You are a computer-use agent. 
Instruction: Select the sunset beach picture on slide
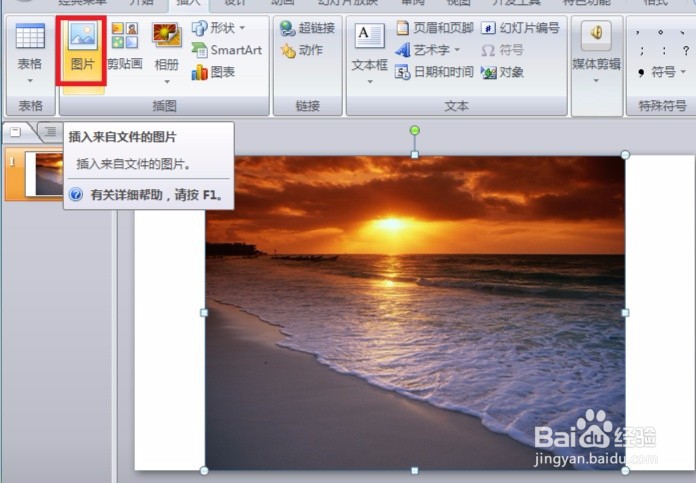point(415,313)
